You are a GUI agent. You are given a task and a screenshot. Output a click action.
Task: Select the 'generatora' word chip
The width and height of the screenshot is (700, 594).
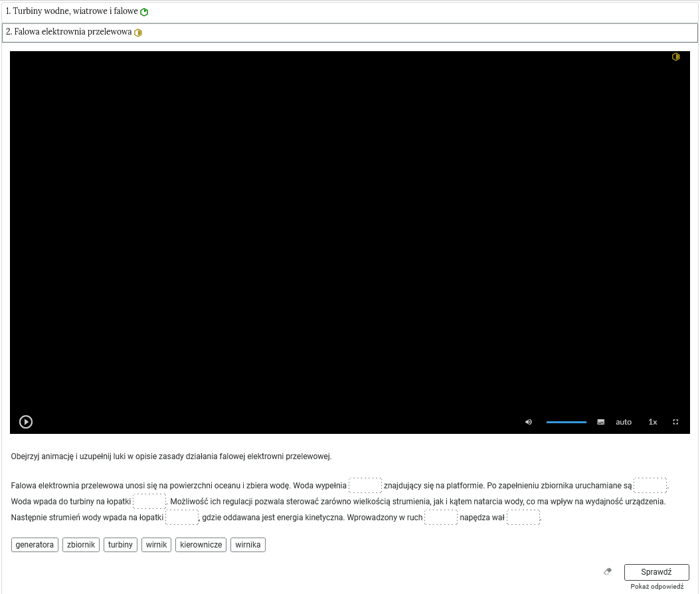(35, 545)
